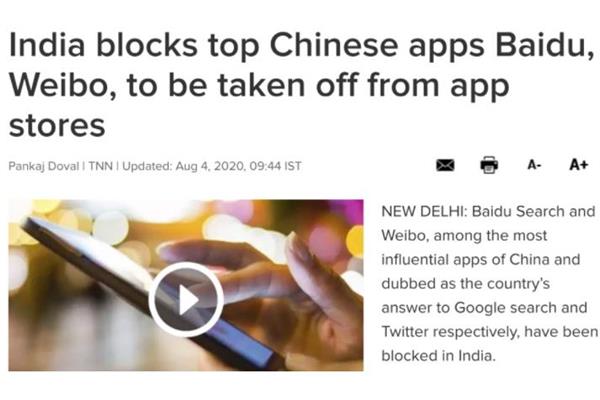Click the TNN source label
Viewport: 600px width, 400px height.
coord(101,166)
